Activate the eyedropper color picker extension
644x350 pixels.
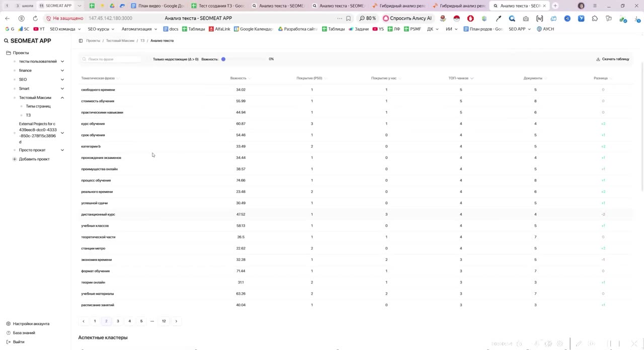point(498,18)
